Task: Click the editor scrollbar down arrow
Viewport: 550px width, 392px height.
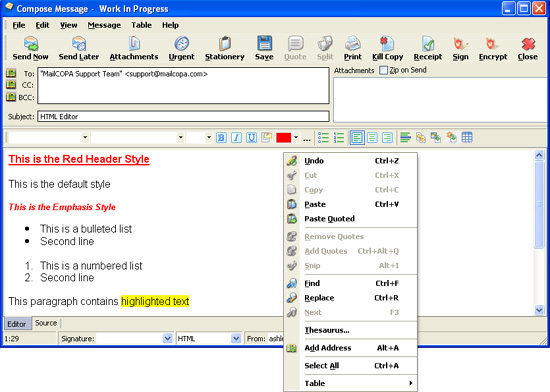Action: pyautogui.click(x=539, y=310)
